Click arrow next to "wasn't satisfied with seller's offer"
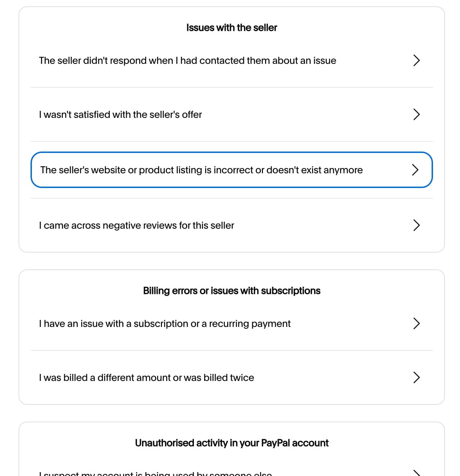The image size is (460, 476). [x=416, y=114]
